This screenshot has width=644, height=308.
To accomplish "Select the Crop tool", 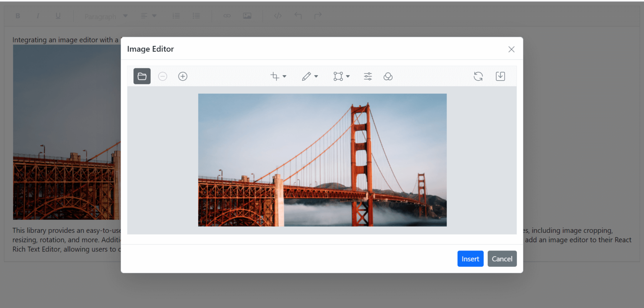I will click(x=275, y=76).
